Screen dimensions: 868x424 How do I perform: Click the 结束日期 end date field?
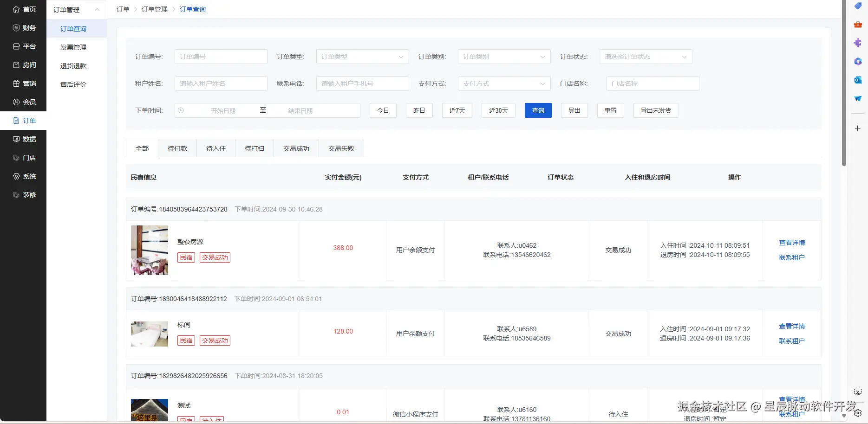(x=300, y=111)
